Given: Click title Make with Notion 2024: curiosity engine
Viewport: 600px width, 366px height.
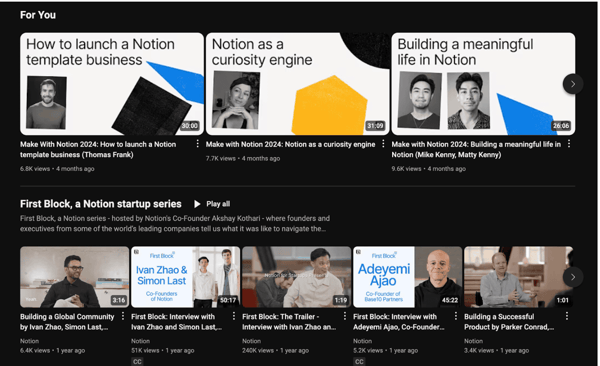Looking at the screenshot, I should pos(290,144).
